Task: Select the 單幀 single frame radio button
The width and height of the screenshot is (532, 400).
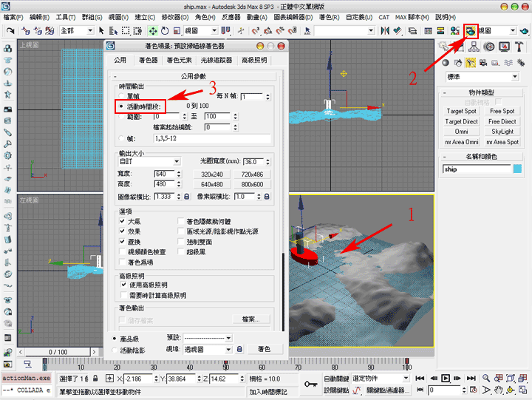Action: tap(121, 96)
